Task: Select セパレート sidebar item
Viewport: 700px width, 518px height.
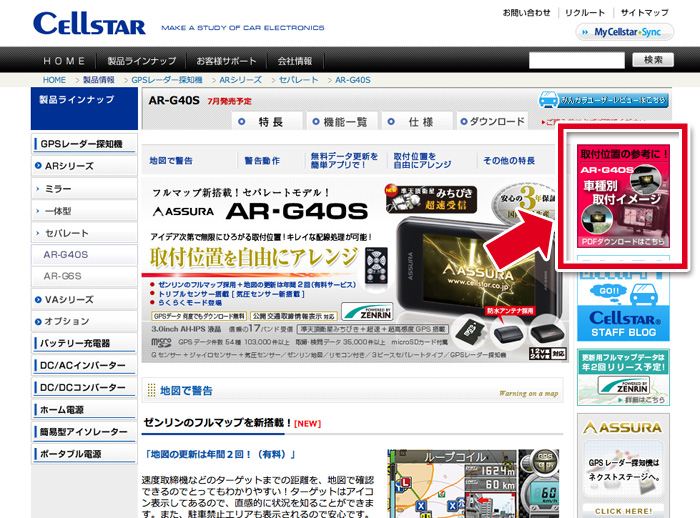Action: pos(84,233)
